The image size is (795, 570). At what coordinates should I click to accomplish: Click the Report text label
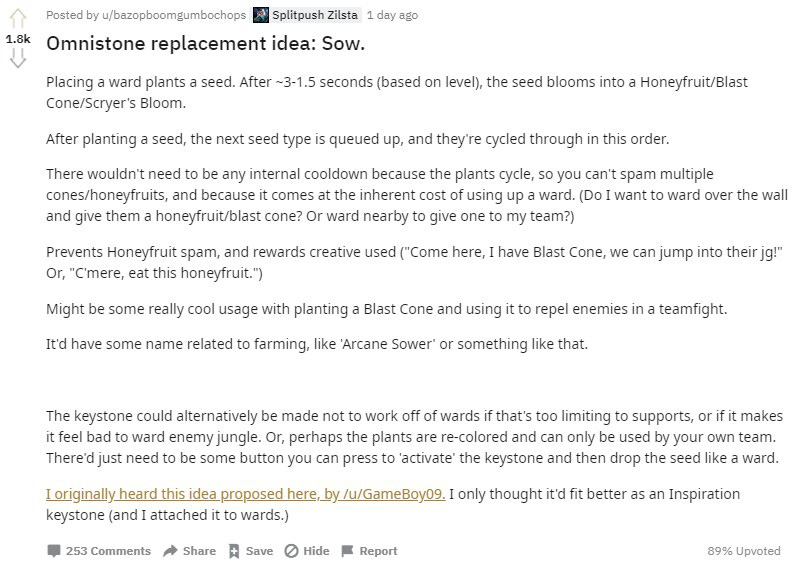click(378, 551)
